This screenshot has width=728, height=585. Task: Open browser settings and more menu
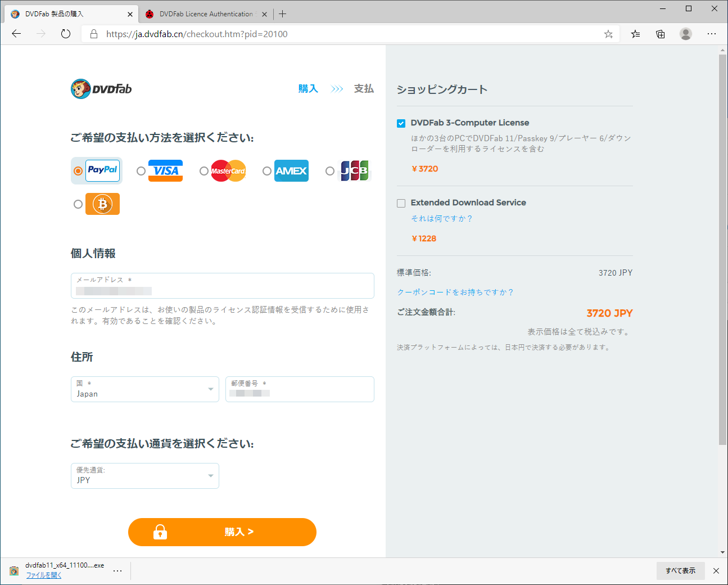pos(712,34)
